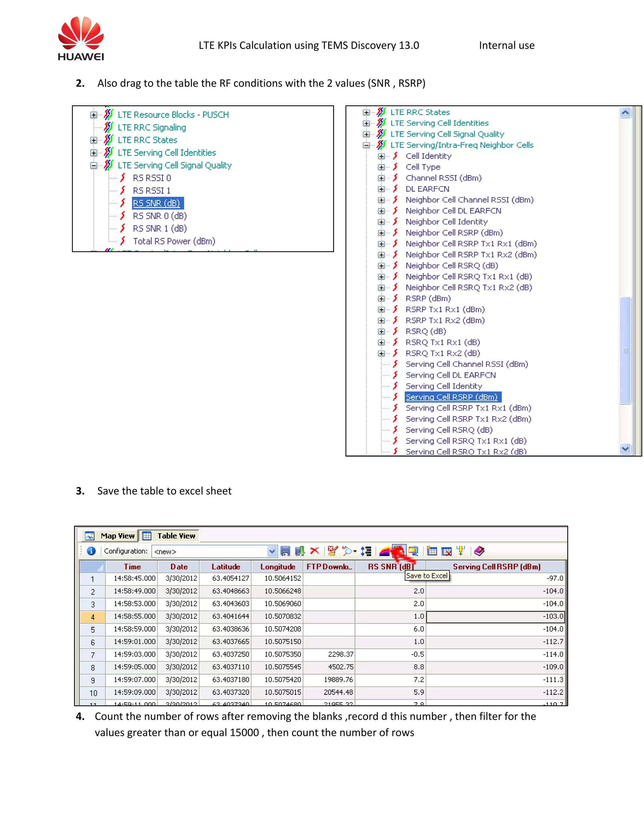The width and height of the screenshot is (644, 833).
Task: Expand the Cell Identity node
Action: tap(381, 156)
